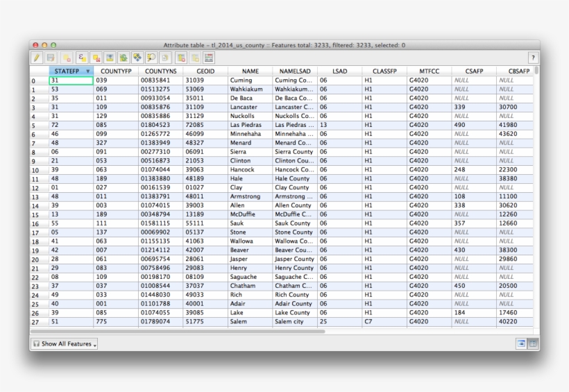Move selection to top of table

click(x=110, y=58)
